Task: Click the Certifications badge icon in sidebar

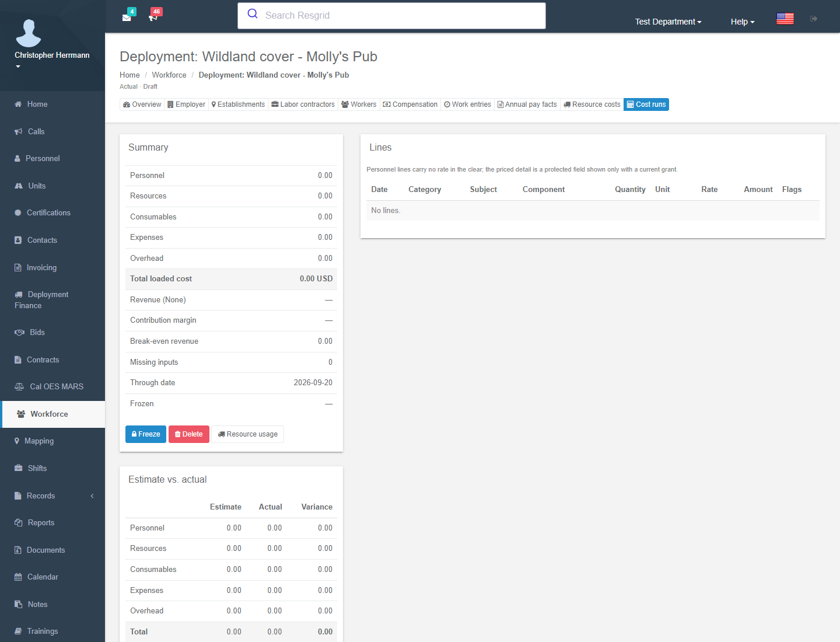Action: pyautogui.click(x=18, y=213)
